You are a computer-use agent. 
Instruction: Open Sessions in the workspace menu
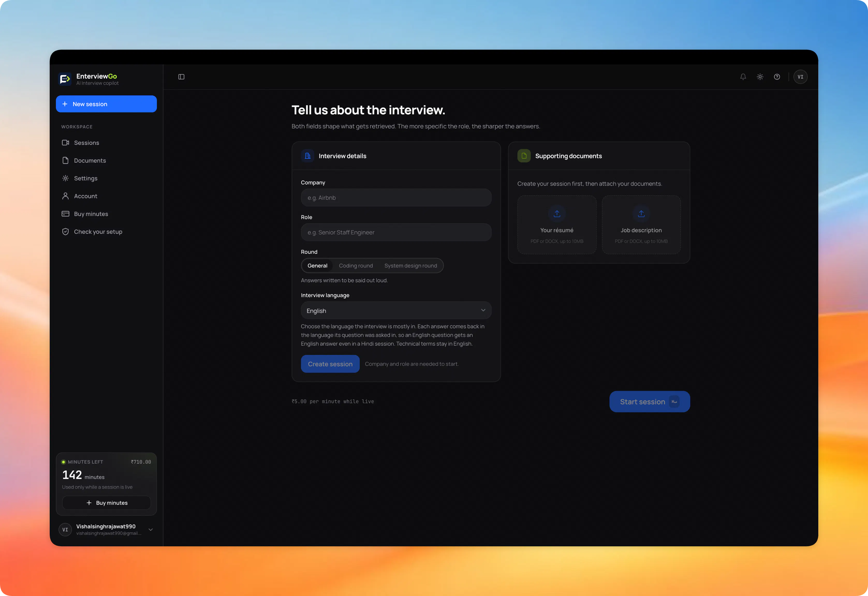pos(106,143)
